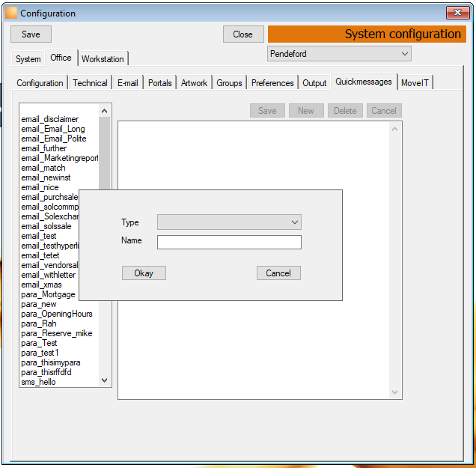
Task: Open the Preferences sub-tab
Action: (272, 83)
